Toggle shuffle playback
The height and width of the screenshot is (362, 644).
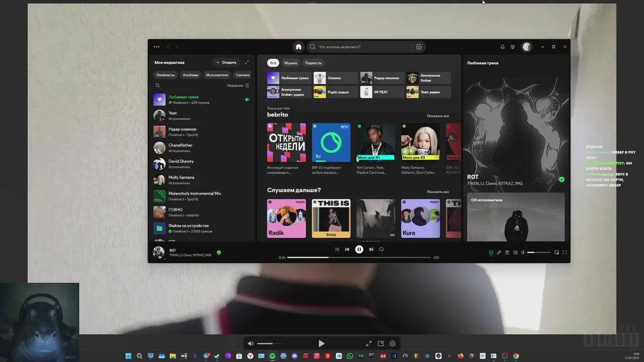click(337, 249)
